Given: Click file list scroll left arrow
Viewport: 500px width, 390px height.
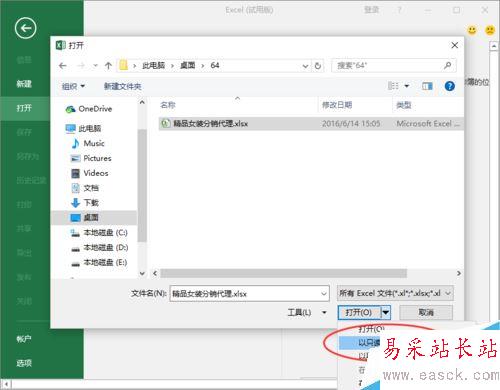Looking at the screenshot, I should point(155,273).
